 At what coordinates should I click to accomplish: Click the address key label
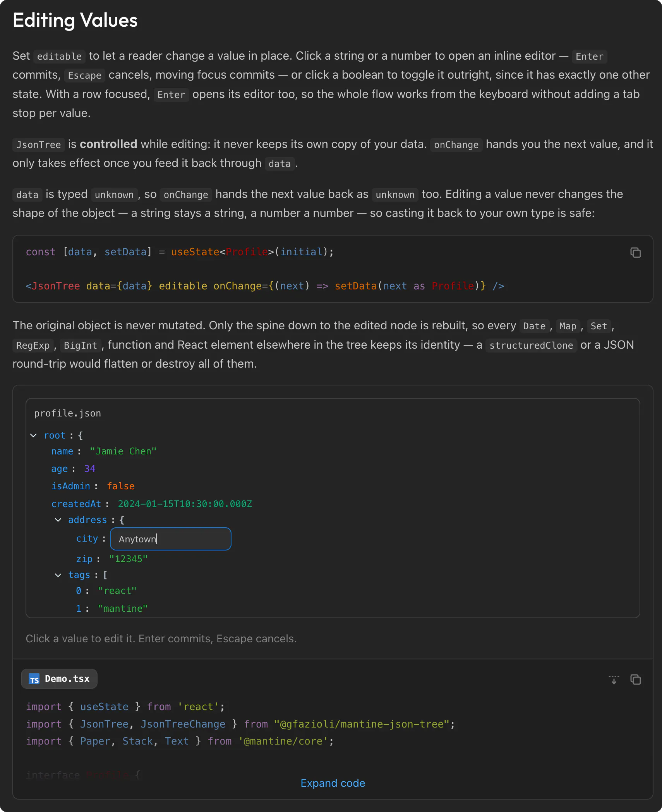[x=87, y=520]
